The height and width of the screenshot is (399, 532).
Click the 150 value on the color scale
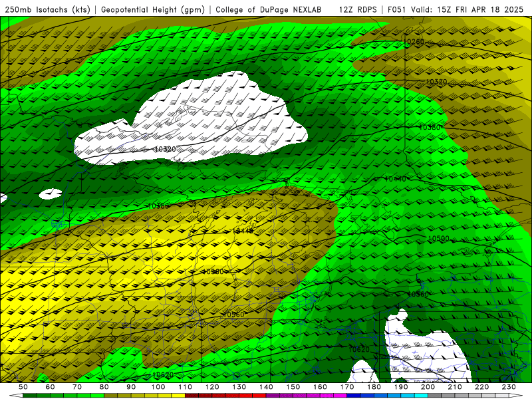tap(293, 387)
